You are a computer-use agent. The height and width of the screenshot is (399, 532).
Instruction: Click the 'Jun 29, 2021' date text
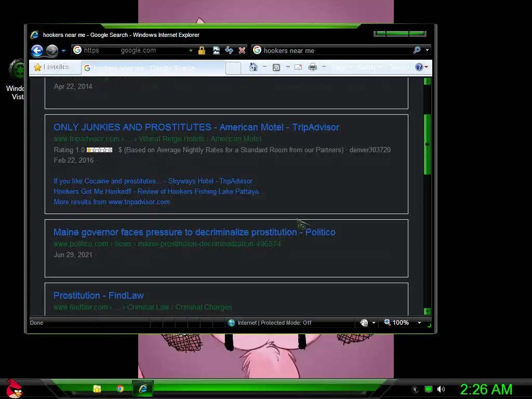[73, 255]
